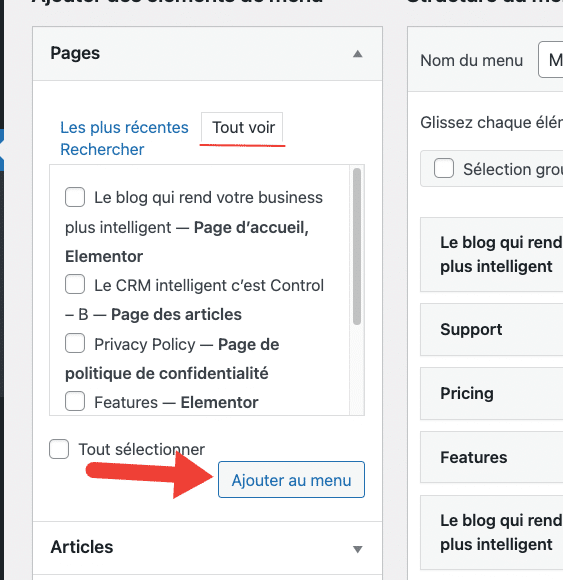Tick the Privacy Policy page checkbox
563x580 pixels.
point(75,343)
